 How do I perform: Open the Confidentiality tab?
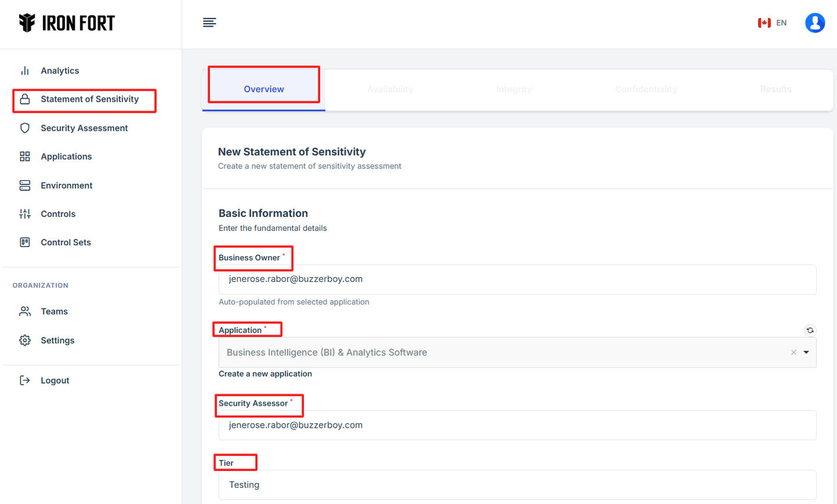click(646, 89)
